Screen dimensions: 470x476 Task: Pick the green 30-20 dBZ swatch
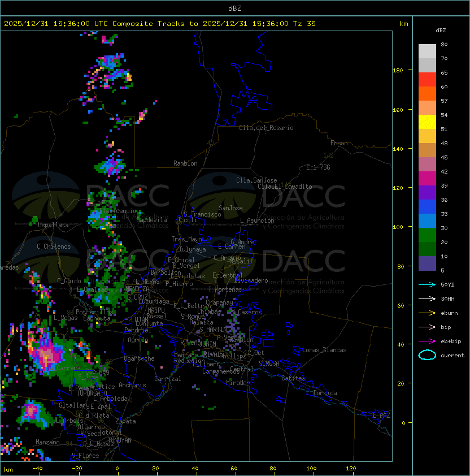pos(427,235)
